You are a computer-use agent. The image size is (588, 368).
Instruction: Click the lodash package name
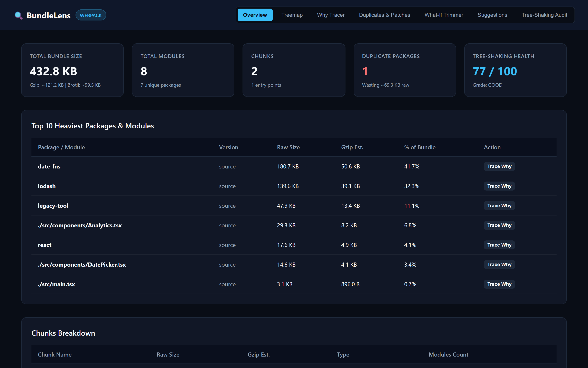coord(47,186)
